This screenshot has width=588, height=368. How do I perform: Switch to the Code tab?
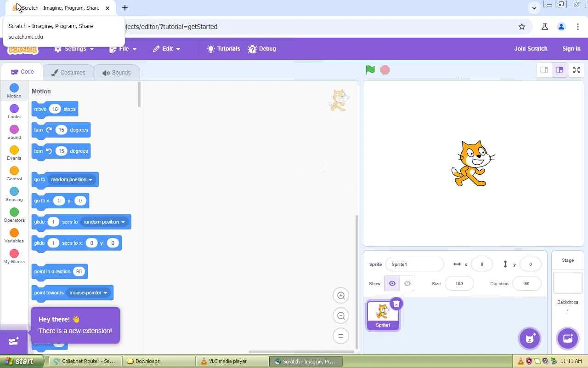pyautogui.click(x=22, y=72)
